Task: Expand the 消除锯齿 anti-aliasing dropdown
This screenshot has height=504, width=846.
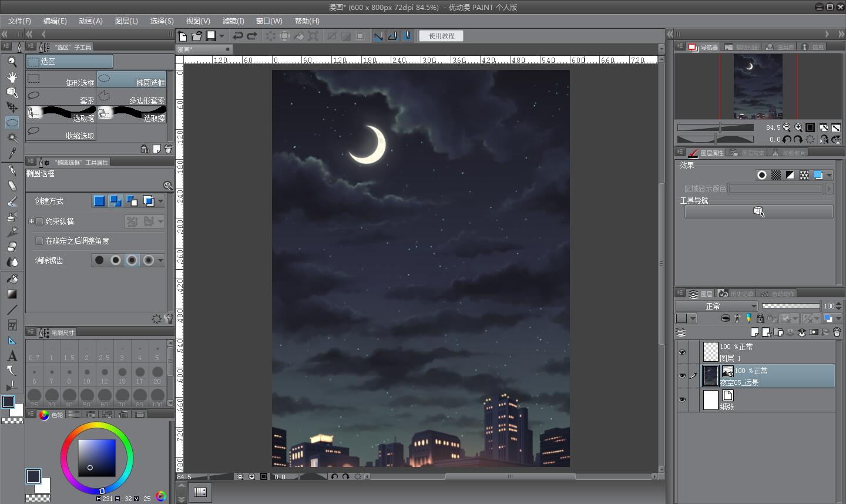Action: pyautogui.click(x=160, y=260)
